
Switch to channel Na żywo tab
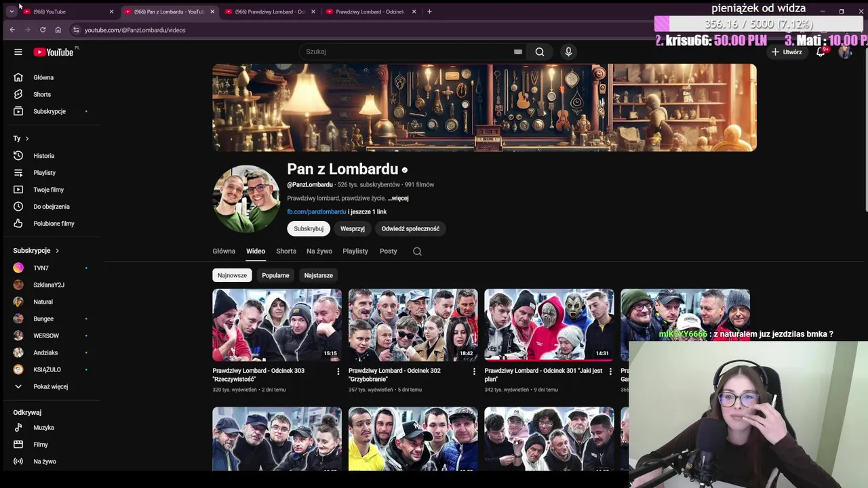[319, 251]
